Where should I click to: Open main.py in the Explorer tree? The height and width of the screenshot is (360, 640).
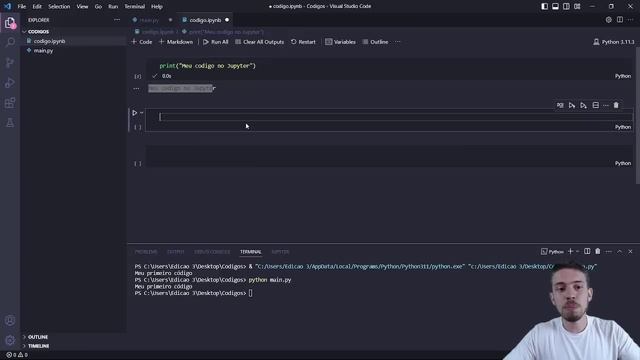43,51
